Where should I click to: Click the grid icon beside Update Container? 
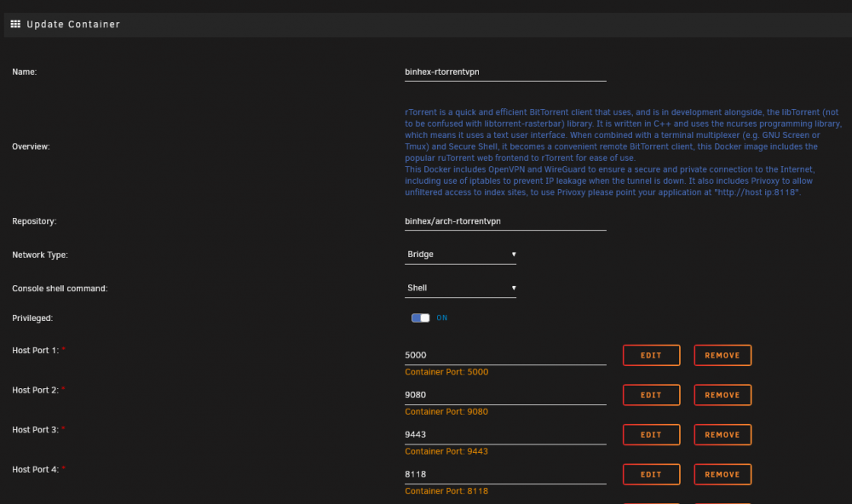tap(15, 24)
